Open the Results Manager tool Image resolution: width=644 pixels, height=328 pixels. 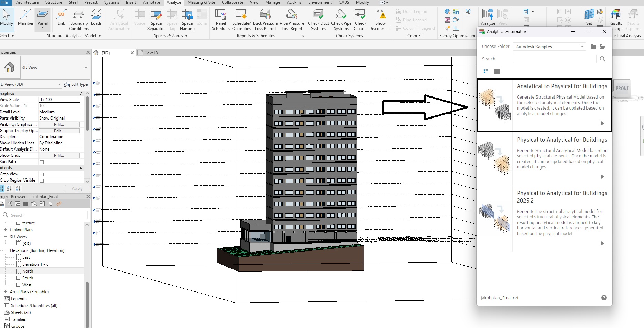tap(615, 16)
